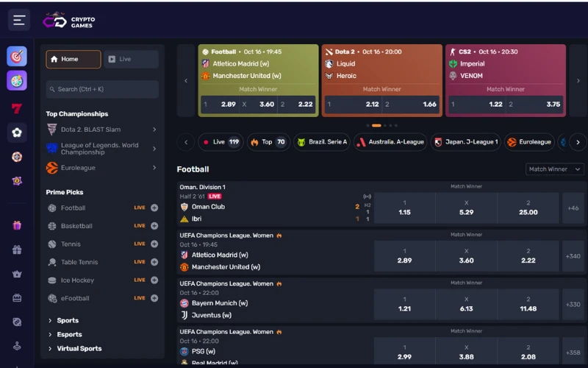Select the soccer ball sports icon
This screenshot has height=368, width=588.
point(17,132)
